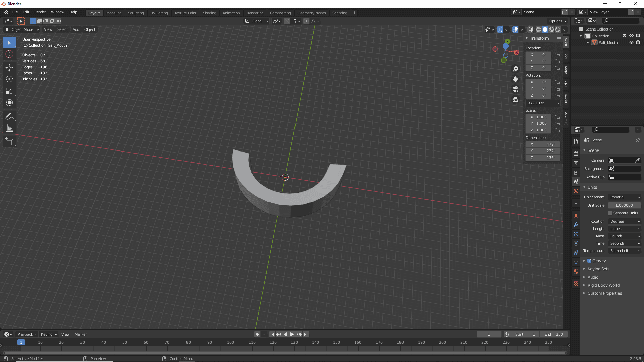Select the Cursor tool in toolbar

9,54
